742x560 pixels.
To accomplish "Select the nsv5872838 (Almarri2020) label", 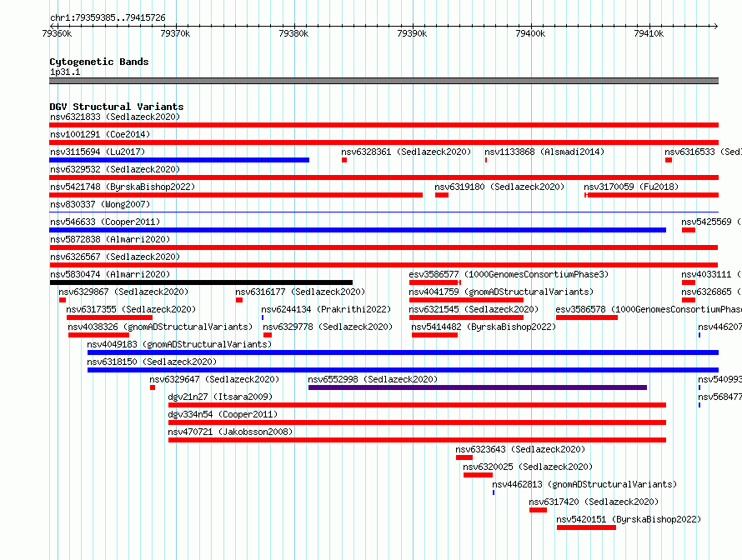I will pos(110,239).
